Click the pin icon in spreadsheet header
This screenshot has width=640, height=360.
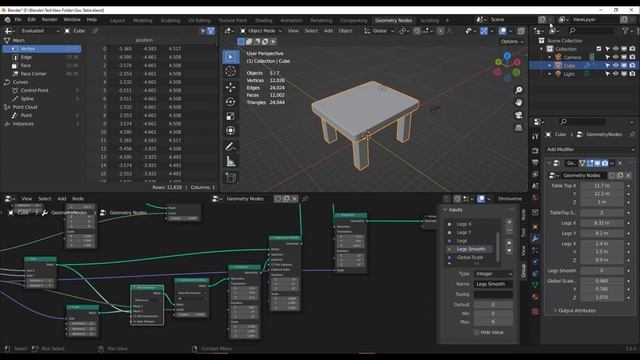tap(95, 31)
